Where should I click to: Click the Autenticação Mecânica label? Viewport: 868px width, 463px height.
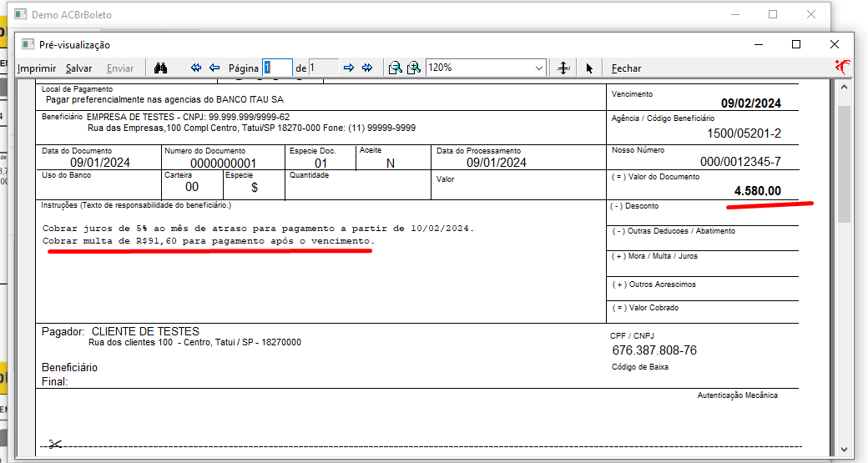[737, 395]
